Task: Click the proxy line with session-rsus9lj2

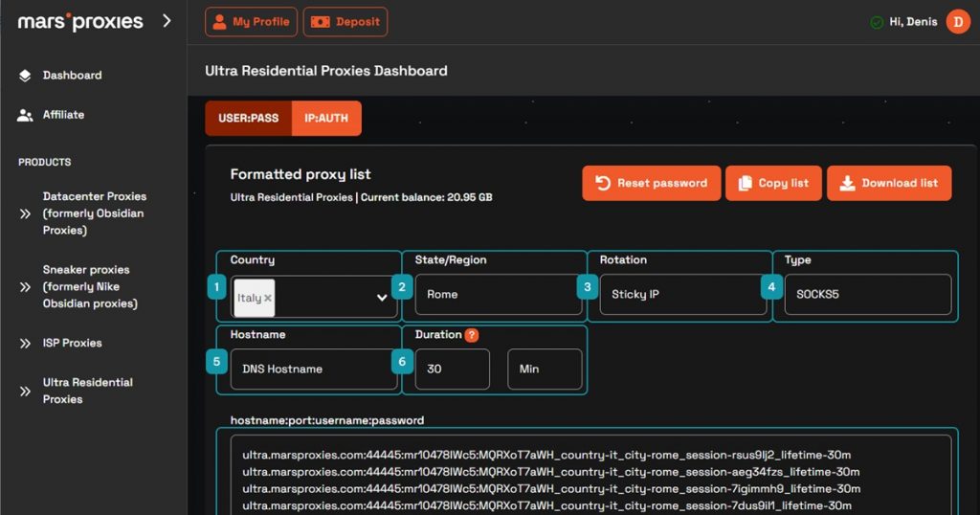Action: [x=546, y=455]
